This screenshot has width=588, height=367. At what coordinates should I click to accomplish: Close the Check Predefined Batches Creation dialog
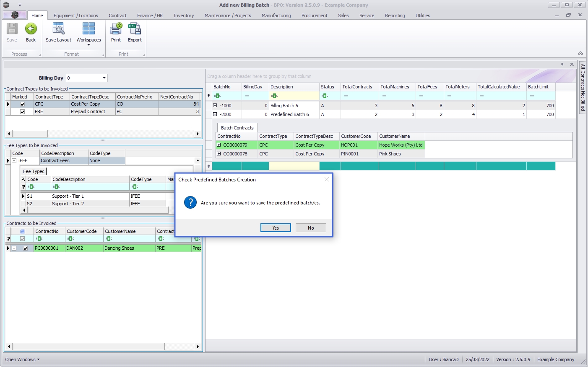pyautogui.click(x=327, y=179)
